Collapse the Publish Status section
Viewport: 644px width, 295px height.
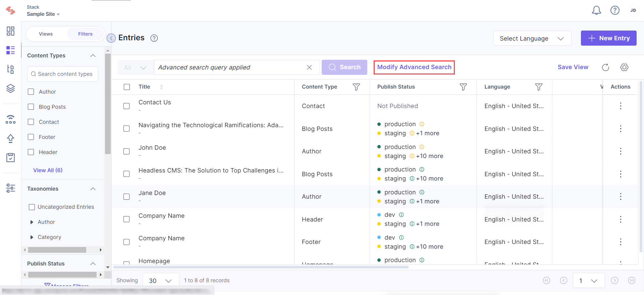93,264
